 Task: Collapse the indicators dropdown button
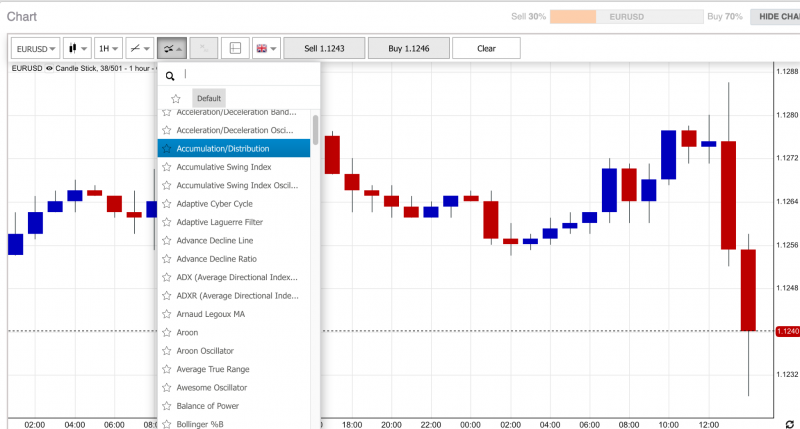(172, 48)
